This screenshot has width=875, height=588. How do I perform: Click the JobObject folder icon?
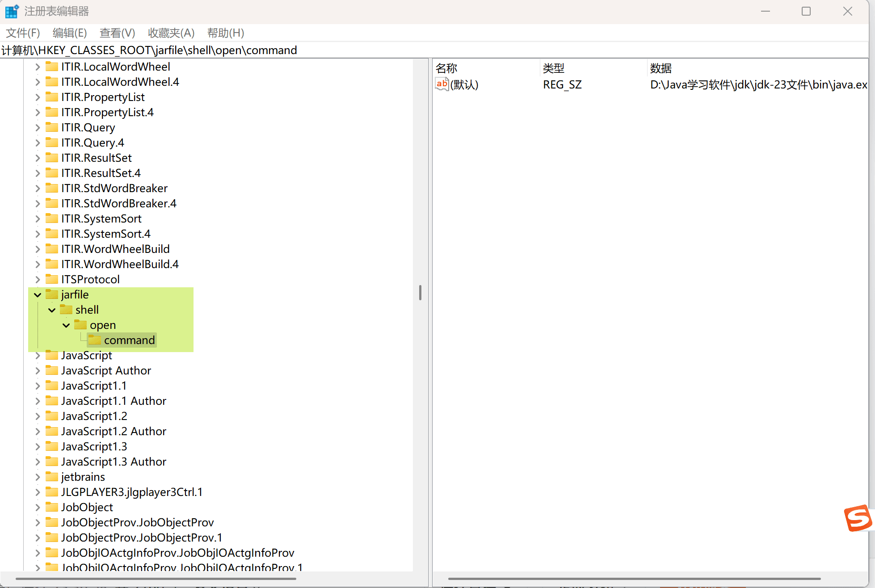pyautogui.click(x=52, y=507)
